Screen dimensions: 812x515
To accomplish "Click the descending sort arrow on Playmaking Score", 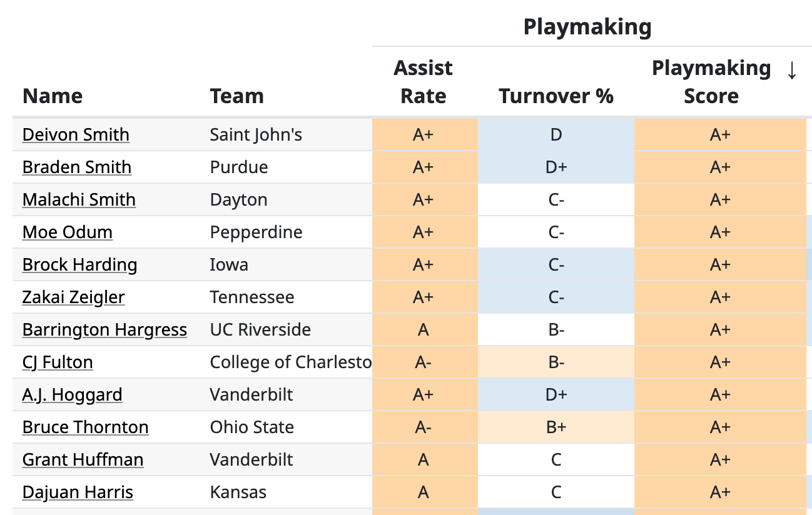I will [x=792, y=71].
